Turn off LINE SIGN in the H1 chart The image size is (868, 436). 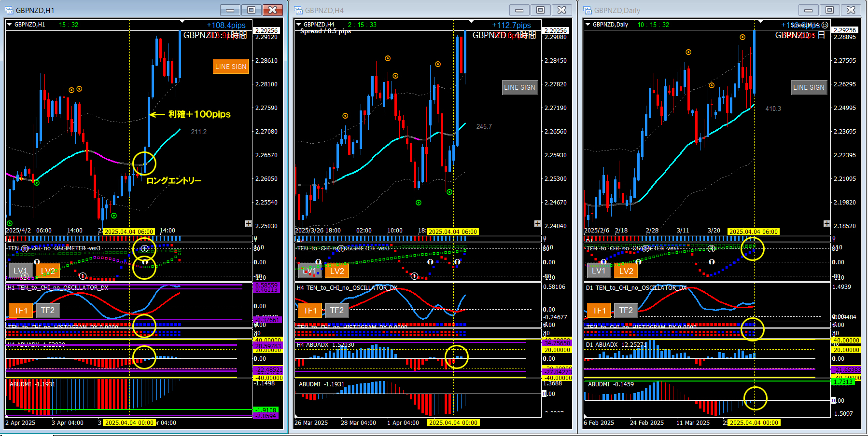231,67
